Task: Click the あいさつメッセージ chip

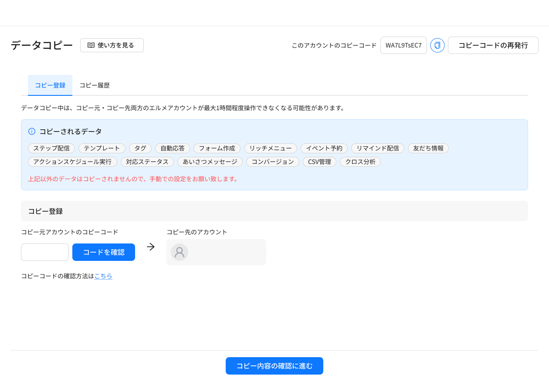Action: [x=210, y=162]
